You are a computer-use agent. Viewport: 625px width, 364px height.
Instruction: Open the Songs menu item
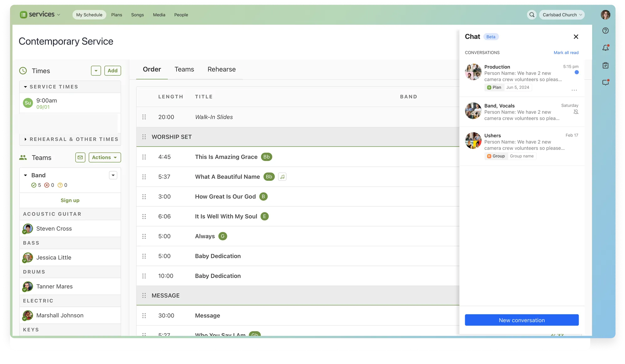[137, 15]
